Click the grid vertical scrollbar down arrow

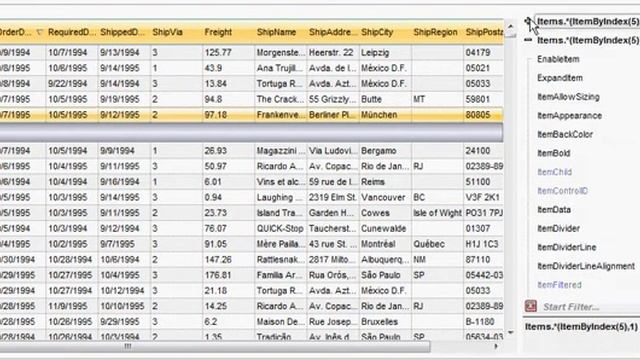pos(511,333)
